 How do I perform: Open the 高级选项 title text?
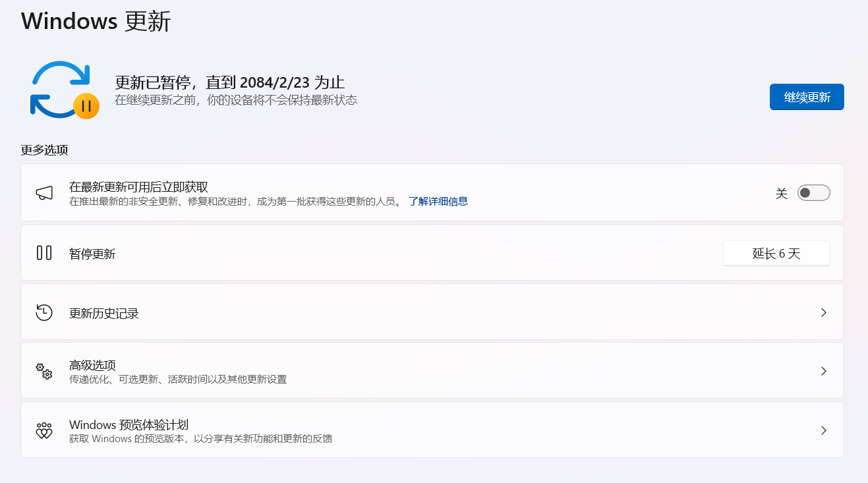pos(92,365)
